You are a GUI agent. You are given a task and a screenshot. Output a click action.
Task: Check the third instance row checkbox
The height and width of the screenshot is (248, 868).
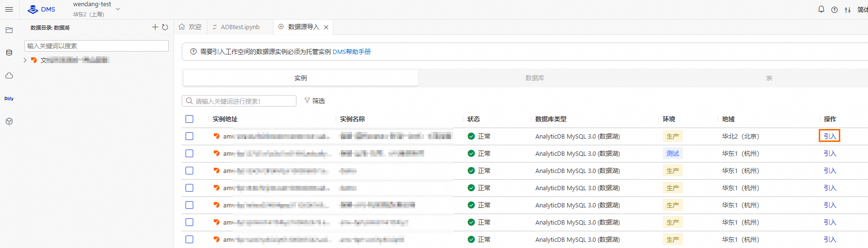[189, 171]
